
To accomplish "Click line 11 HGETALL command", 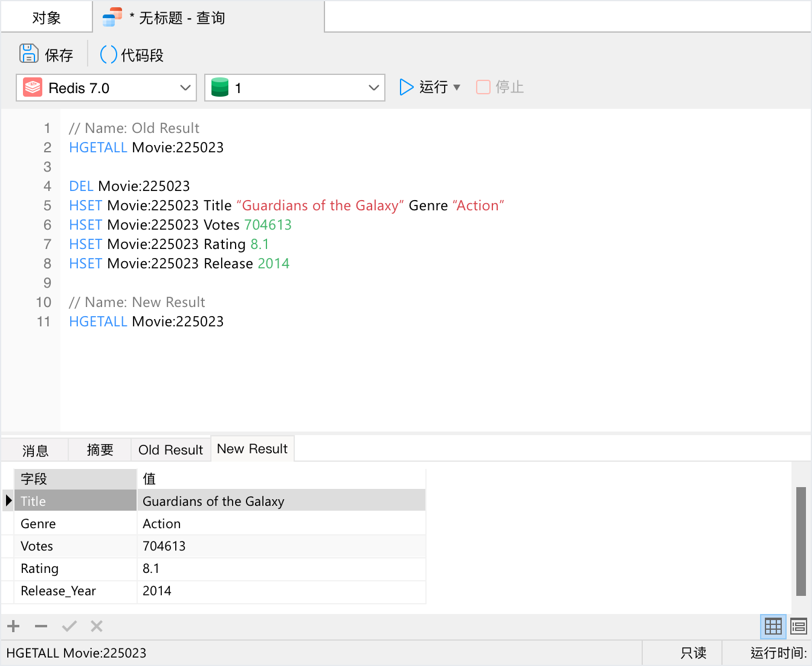I will 146,322.
